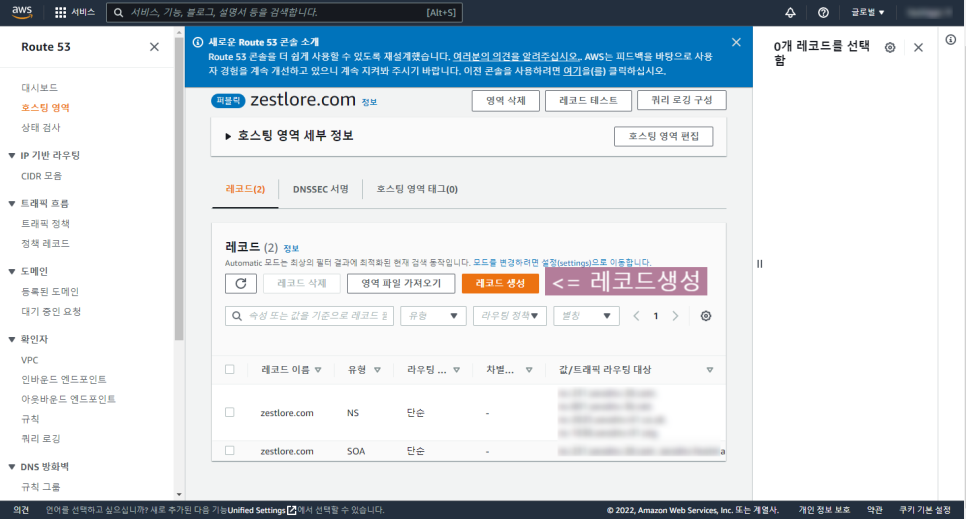Viewport: 966px width, 519px height.
Task: Click the search magnifier in the top bar
Action: [x=118, y=12]
